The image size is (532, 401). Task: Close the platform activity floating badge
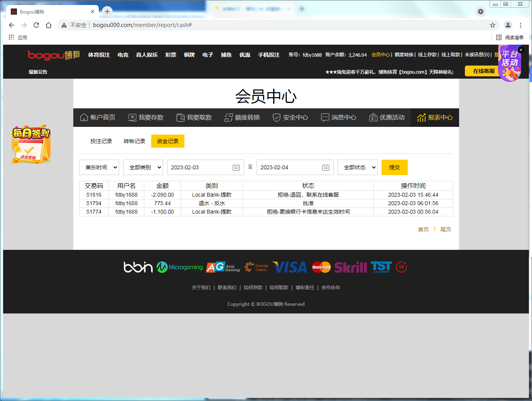pyautogui.click(x=521, y=50)
